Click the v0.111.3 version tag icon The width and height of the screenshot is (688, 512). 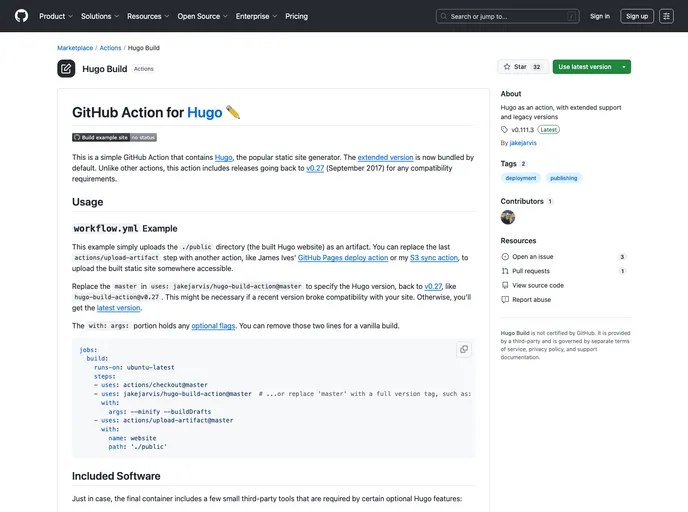click(x=504, y=129)
